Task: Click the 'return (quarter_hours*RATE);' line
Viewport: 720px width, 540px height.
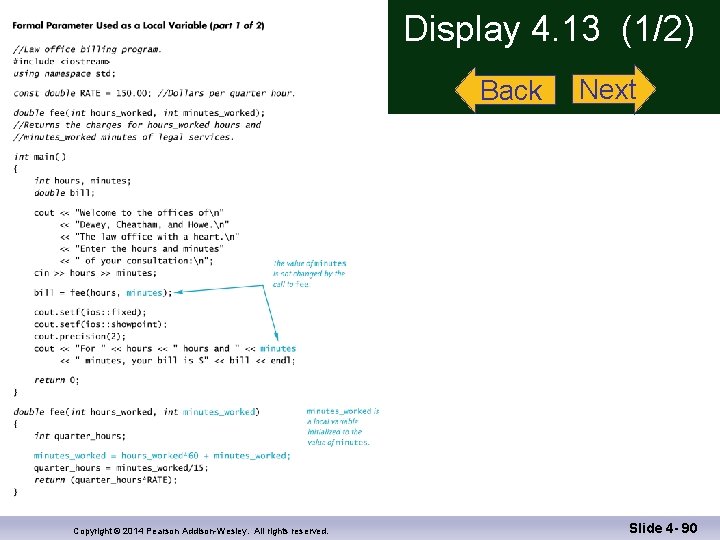Action: (106, 480)
